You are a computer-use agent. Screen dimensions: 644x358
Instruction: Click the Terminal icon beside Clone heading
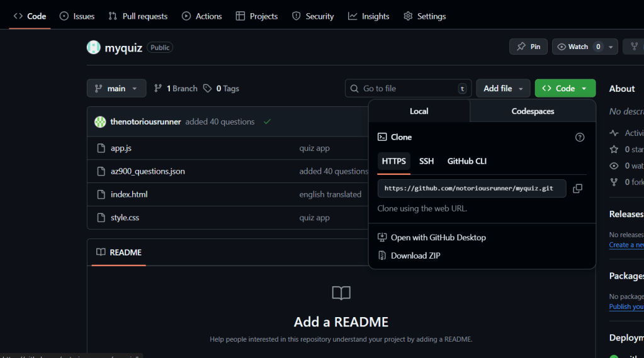382,137
